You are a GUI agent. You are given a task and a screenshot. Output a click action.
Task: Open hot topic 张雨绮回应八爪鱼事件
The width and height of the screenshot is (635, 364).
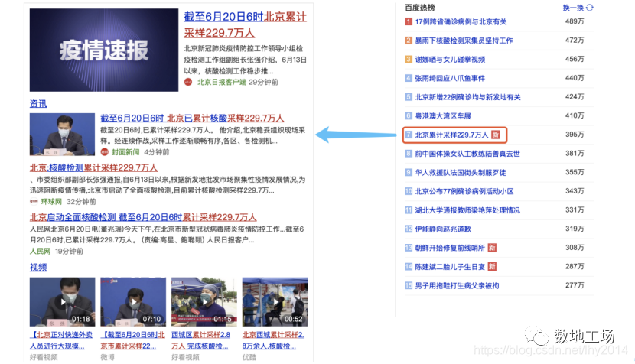click(x=450, y=78)
